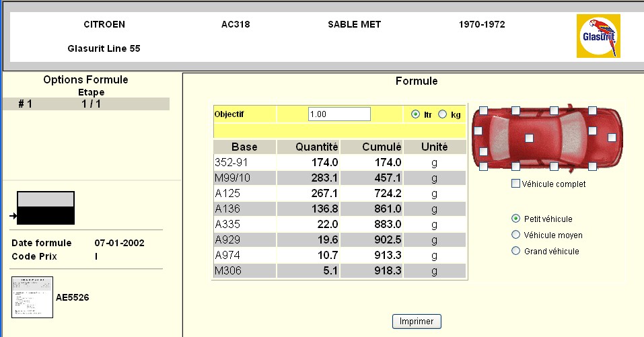
Task: Click the Glasurit parrot logo
Action: click(x=598, y=36)
